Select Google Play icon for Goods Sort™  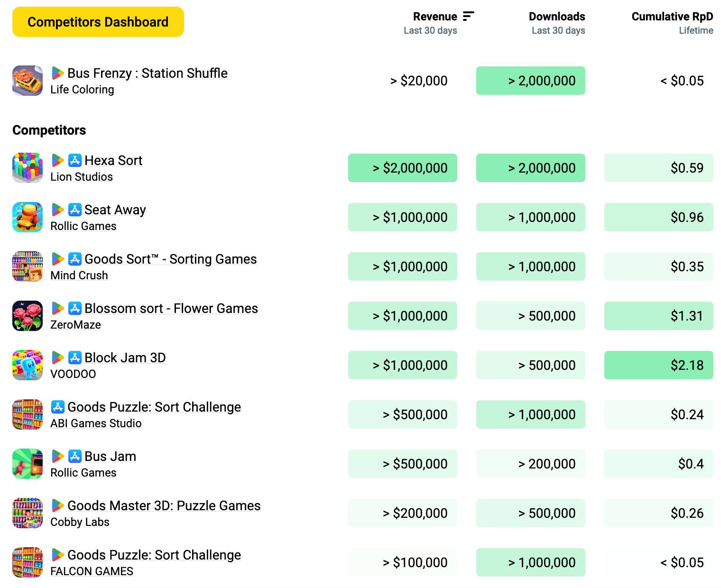(x=58, y=259)
